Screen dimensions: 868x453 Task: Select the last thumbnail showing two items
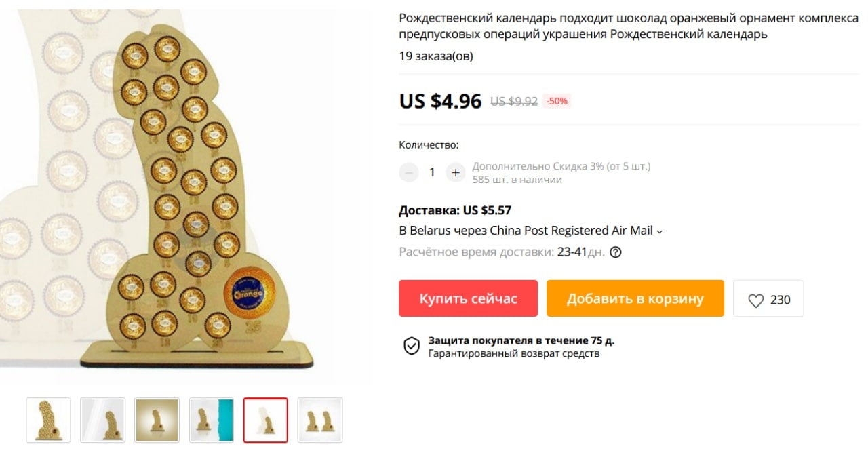click(x=320, y=420)
